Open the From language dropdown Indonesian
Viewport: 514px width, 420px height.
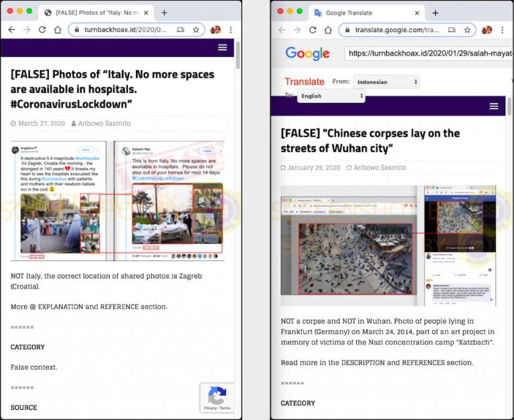tap(386, 82)
